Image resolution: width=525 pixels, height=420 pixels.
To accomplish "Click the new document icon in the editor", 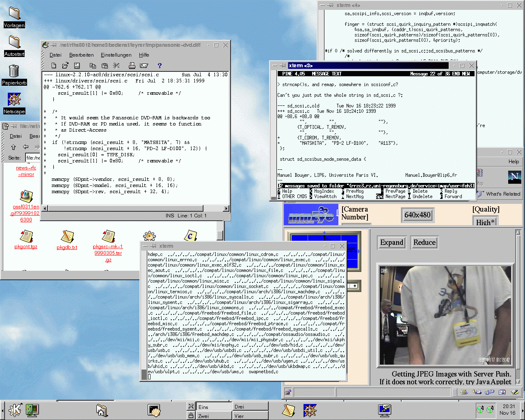I will (54, 66).
